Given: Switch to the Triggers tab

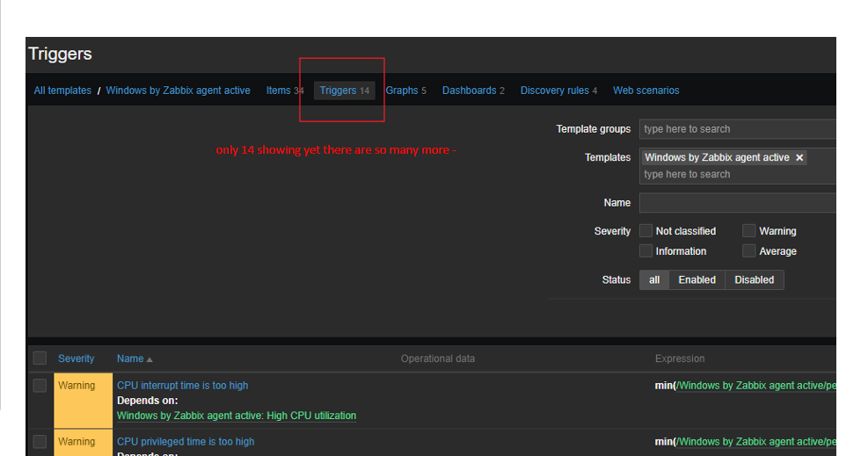Looking at the screenshot, I should point(345,90).
